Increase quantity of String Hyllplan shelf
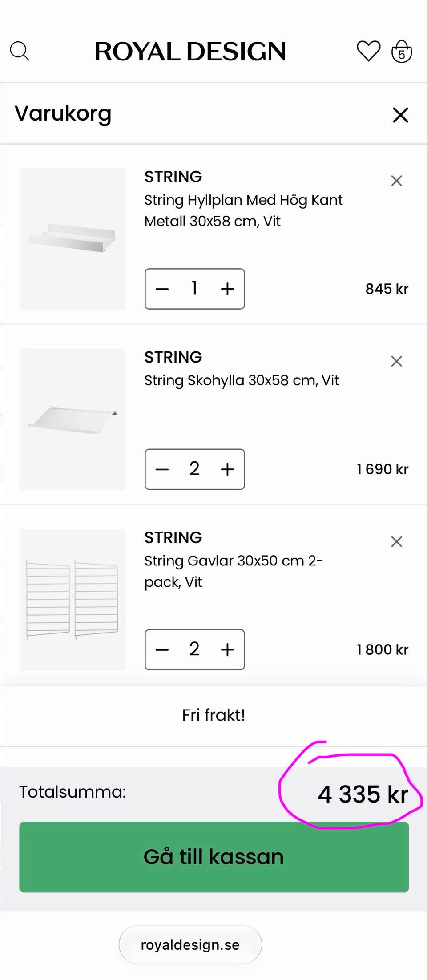The width and height of the screenshot is (427, 980). point(227,289)
